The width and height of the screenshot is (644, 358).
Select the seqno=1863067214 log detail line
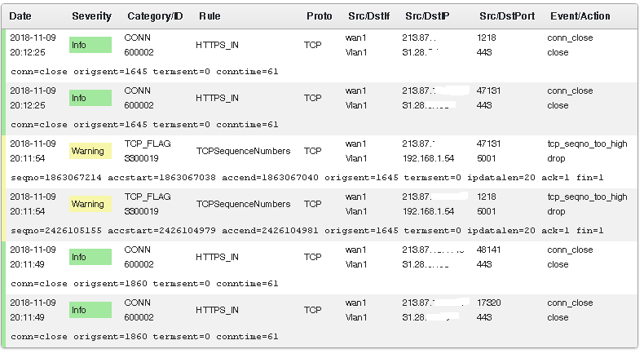(x=307, y=178)
